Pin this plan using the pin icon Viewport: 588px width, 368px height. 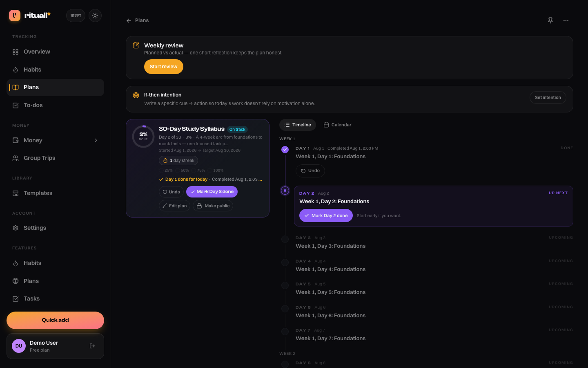550,20
